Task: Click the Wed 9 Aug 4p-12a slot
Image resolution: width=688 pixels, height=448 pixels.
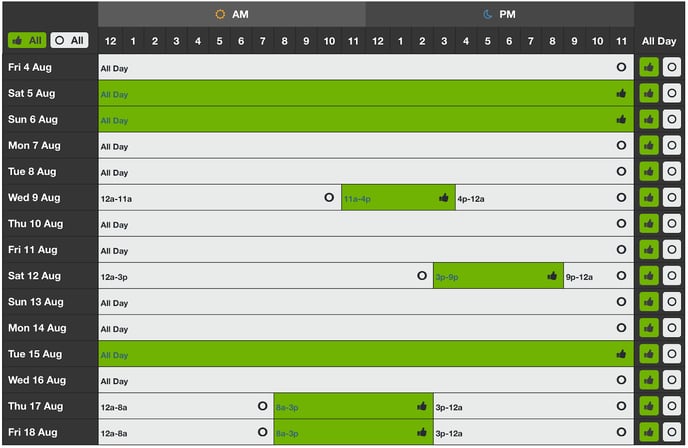Action: coord(545,197)
